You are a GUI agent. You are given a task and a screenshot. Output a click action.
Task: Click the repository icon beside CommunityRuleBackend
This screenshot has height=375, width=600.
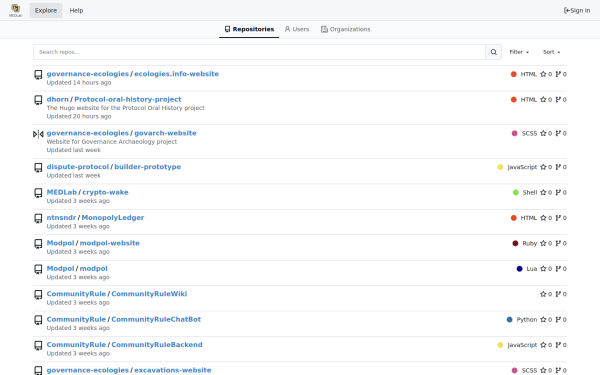click(38, 345)
